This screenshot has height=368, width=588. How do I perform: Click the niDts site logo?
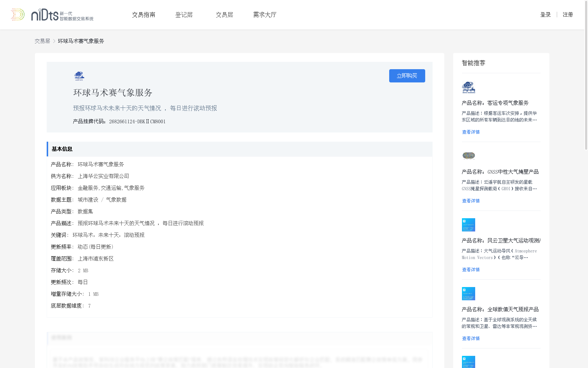(x=52, y=15)
